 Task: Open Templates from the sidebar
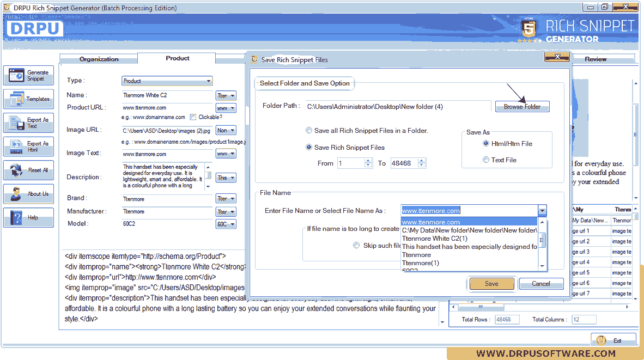click(28, 99)
